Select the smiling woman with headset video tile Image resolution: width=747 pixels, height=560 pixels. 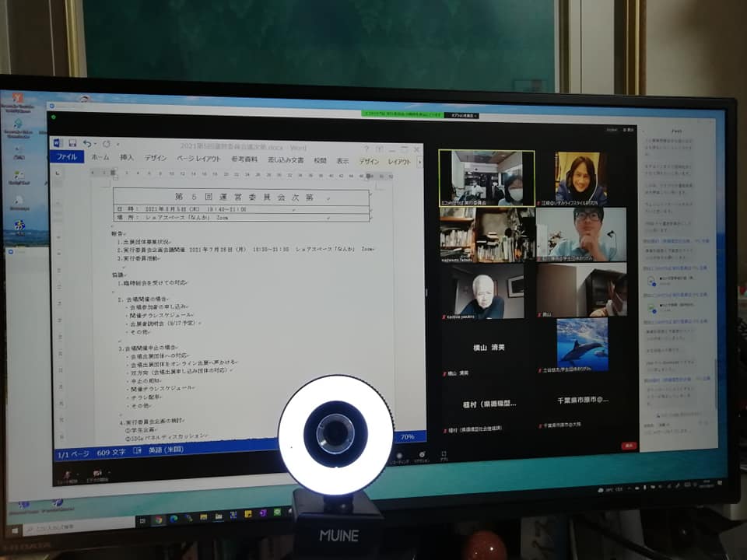580,179
